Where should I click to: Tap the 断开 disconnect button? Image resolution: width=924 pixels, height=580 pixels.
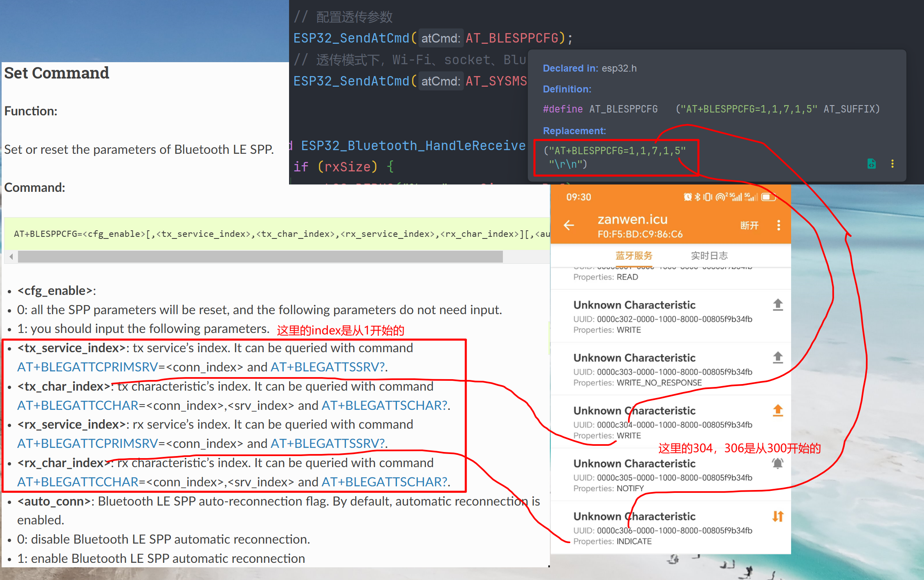(x=749, y=225)
